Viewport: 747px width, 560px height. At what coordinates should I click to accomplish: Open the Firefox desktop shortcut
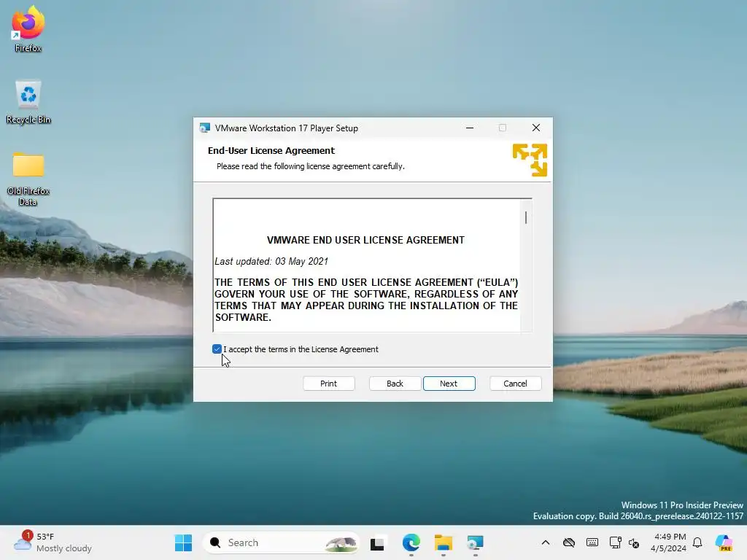click(x=28, y=29)
